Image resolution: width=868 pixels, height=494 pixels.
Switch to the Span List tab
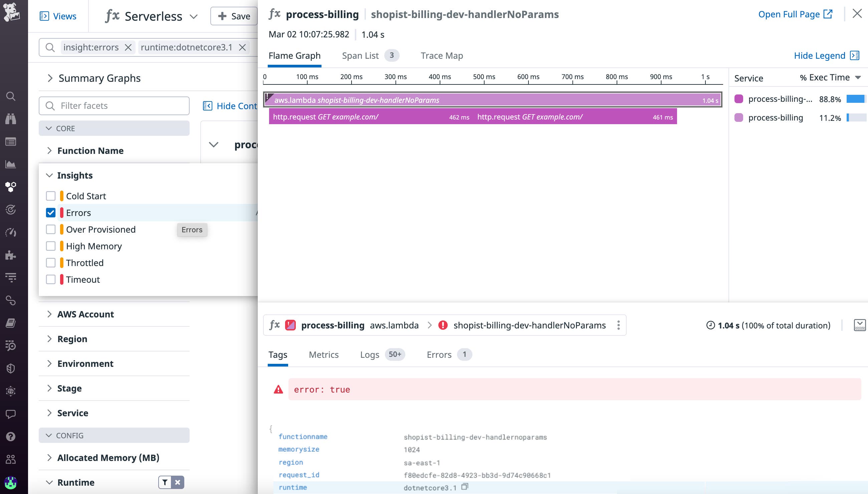(360, 55)
